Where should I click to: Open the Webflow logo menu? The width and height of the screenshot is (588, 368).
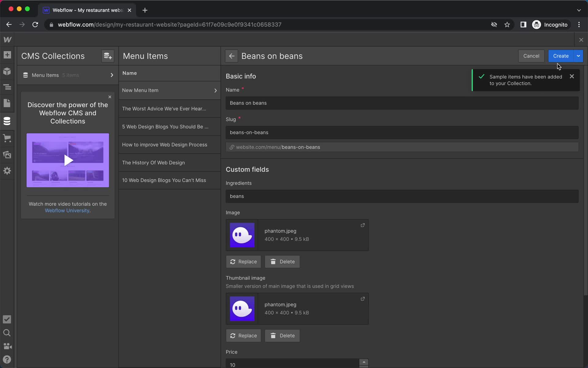(7, 40)
